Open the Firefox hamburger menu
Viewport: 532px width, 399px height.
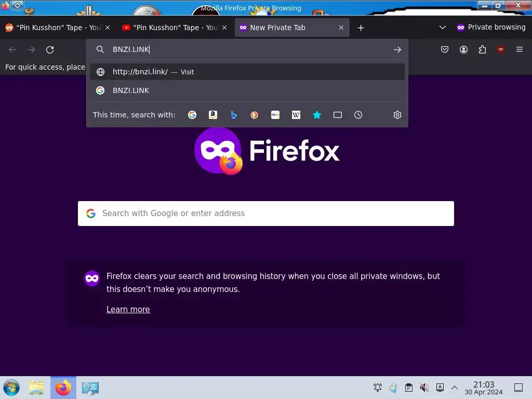click(520, 49)
